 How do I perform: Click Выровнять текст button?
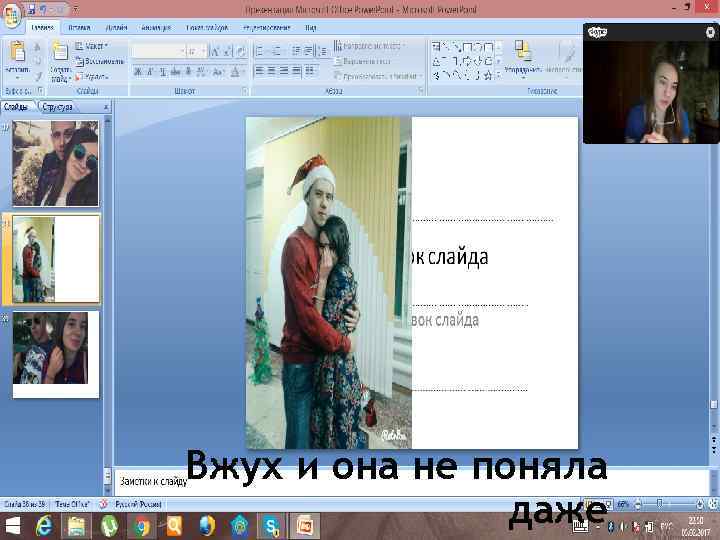point(363,61)
